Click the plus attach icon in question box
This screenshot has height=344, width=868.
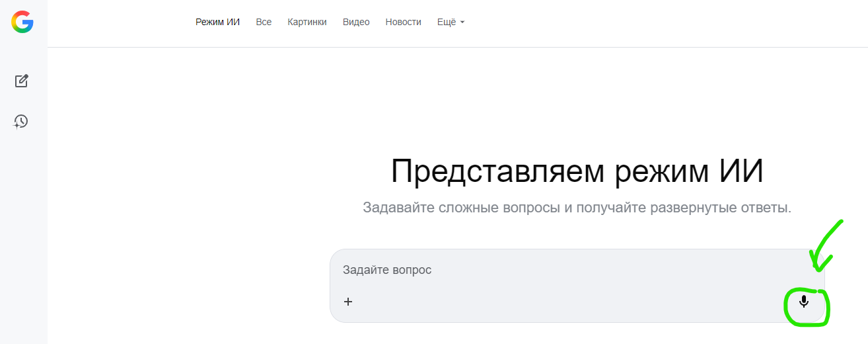point(348,302)
